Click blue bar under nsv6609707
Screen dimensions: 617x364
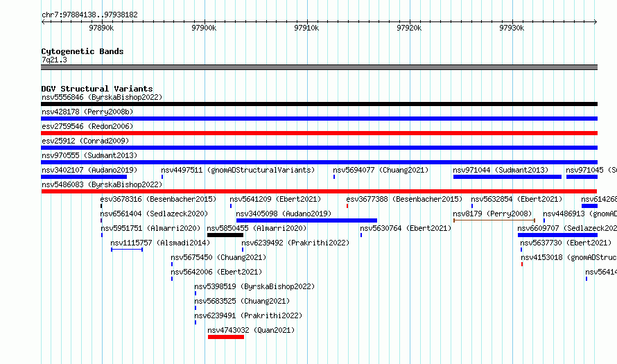pyautogui.click(x=557, y=235)
